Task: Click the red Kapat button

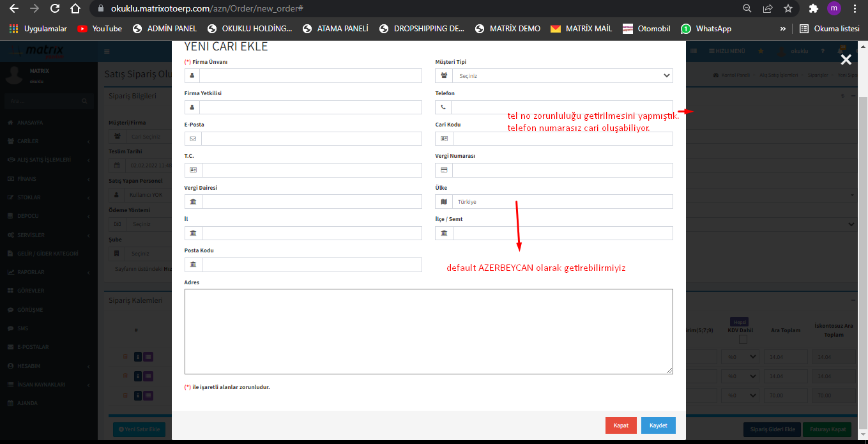Action: 621,425
